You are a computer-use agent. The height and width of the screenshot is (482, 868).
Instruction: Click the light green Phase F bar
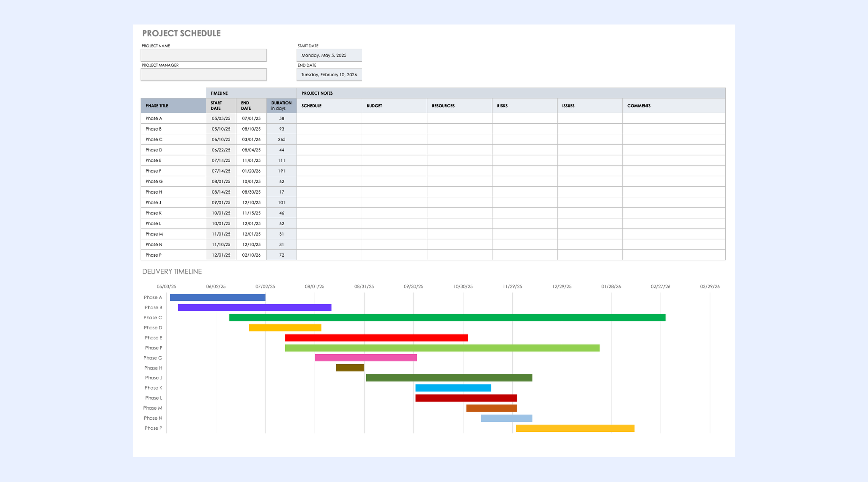442,348
